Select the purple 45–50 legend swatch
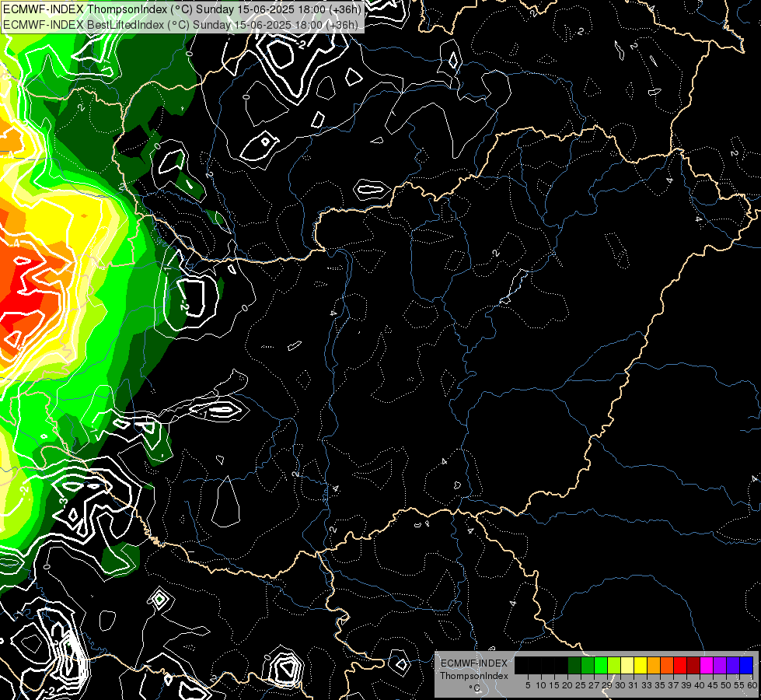This screenshot has height=700, width=761. coord(720,666)
